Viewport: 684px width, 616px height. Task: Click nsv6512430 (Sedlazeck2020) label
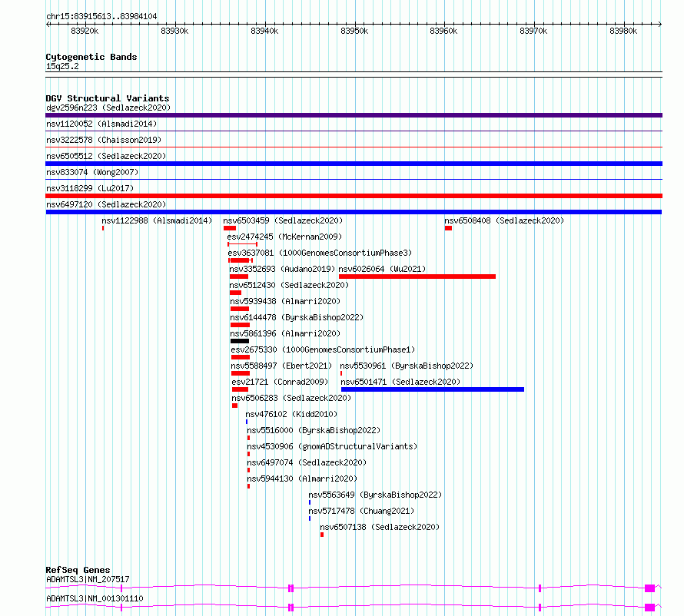tap(289, 285)
